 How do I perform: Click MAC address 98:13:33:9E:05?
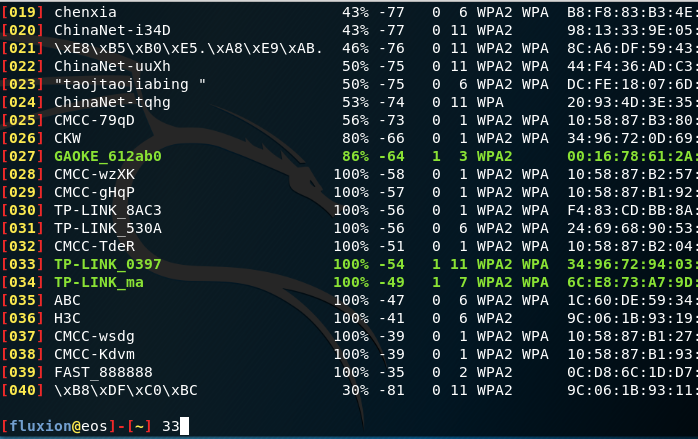[632, 30]
